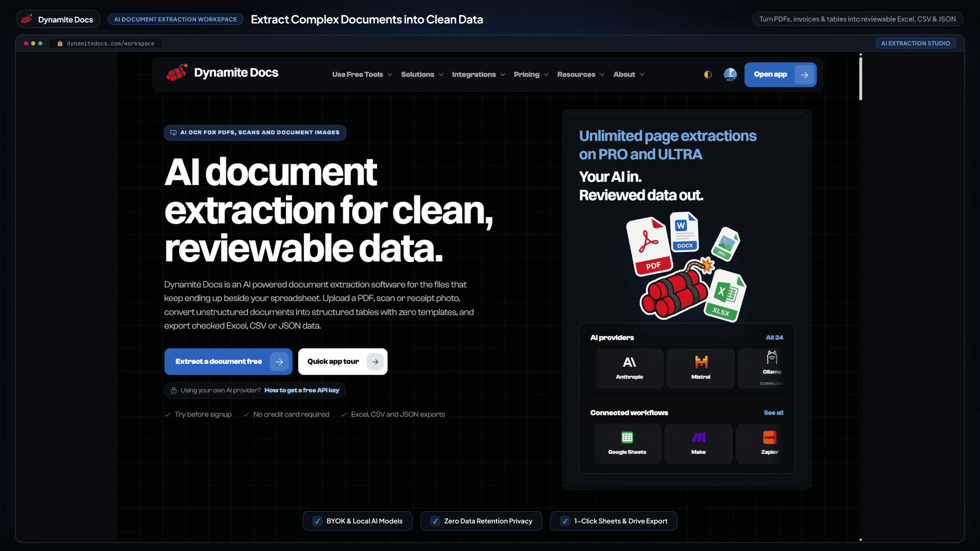Click the Dynamite Docs dynamite logo in navbar
The width and height of the screenshot is (980, 551).
point(177,73)
